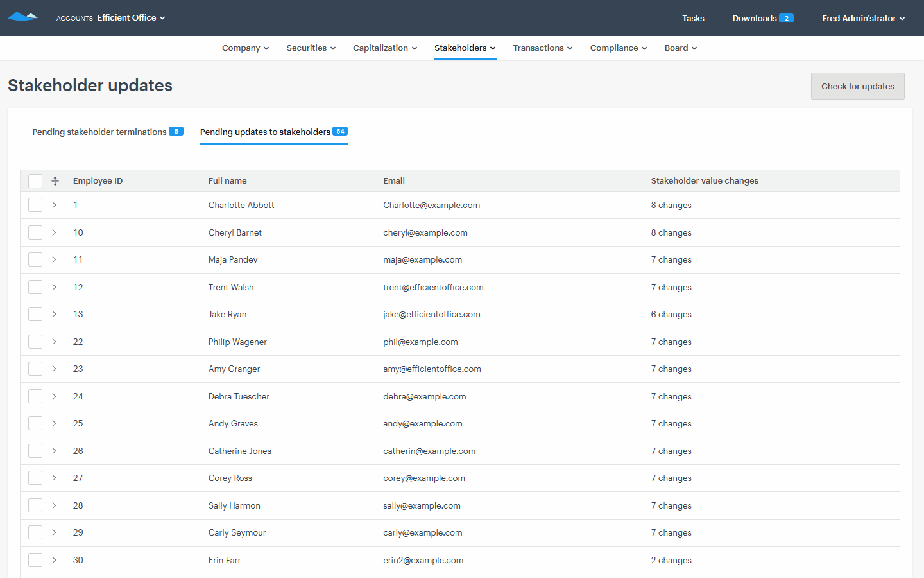The height and width of the screenshot is (578, 924).
Task: Open the Securities menu
Action: pyautogui.click(x=311, y=48)
